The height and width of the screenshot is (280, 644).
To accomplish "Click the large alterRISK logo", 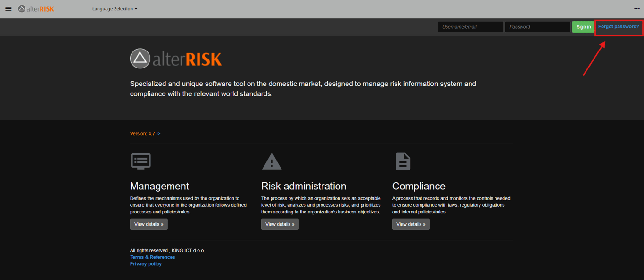I will point(176,59).
